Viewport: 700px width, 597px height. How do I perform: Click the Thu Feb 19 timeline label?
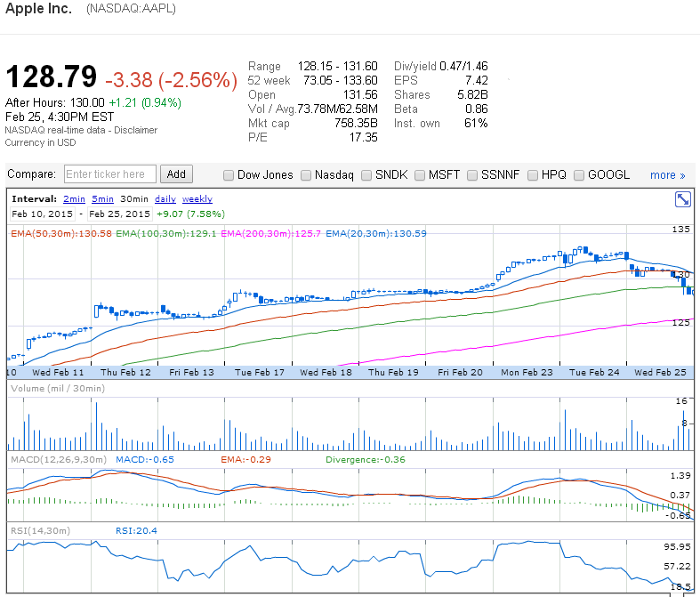393,373
